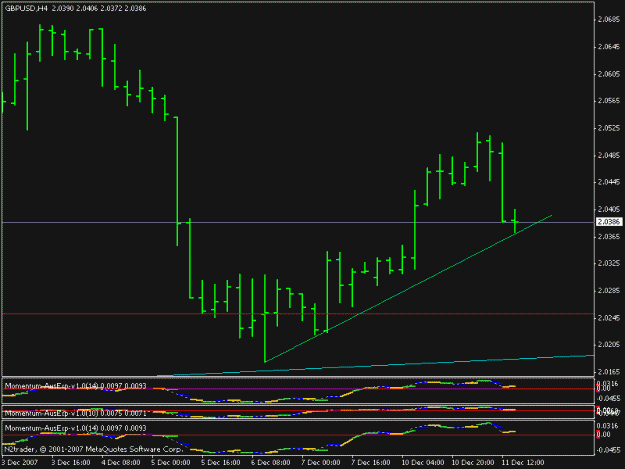Click the 10 Dec 20:00 time label
This screenshot has width=625, height=469.
click(473, 462)
